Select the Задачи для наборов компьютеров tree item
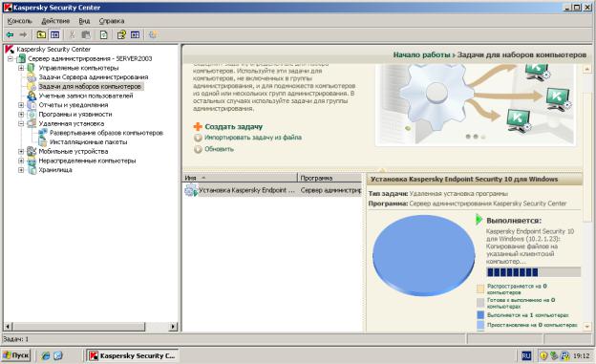 click(90, 86)
